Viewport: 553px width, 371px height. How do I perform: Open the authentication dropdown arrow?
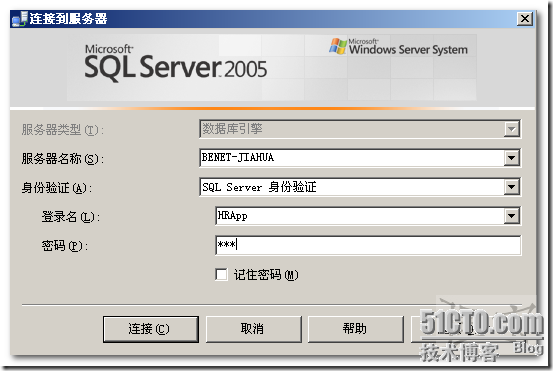pos(511,187)
